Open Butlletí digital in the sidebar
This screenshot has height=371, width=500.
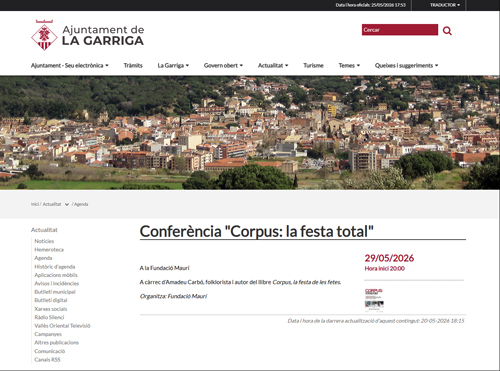pyautogui.click(x=51, y=300)
